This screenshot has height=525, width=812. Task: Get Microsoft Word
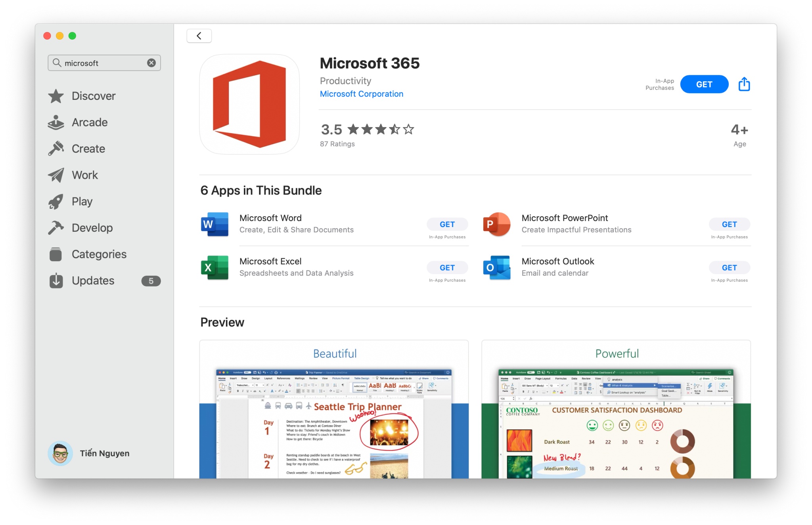447,224
